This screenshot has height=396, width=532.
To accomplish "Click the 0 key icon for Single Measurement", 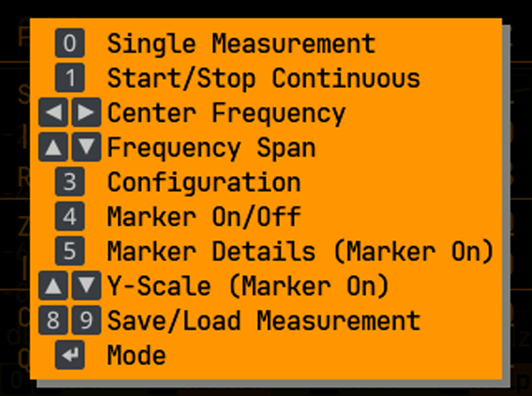I will pyautogui.click(x=70, y=43).
